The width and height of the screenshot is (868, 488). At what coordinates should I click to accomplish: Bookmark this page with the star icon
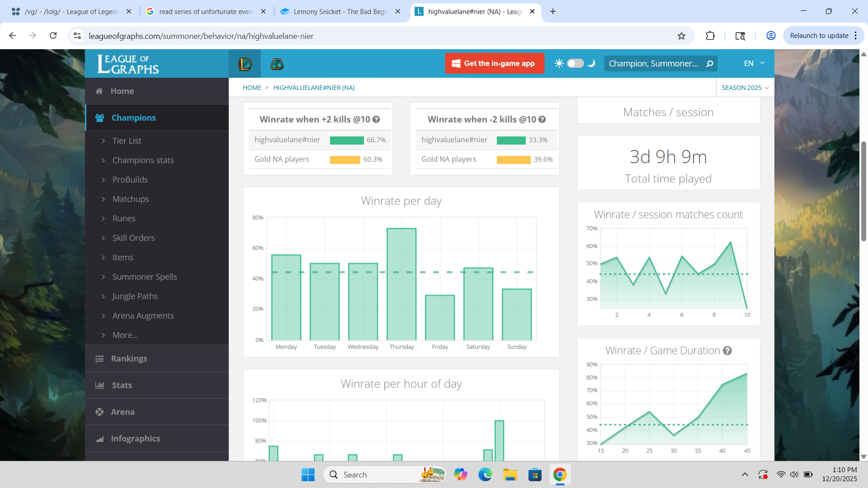[x=681, y=36]
